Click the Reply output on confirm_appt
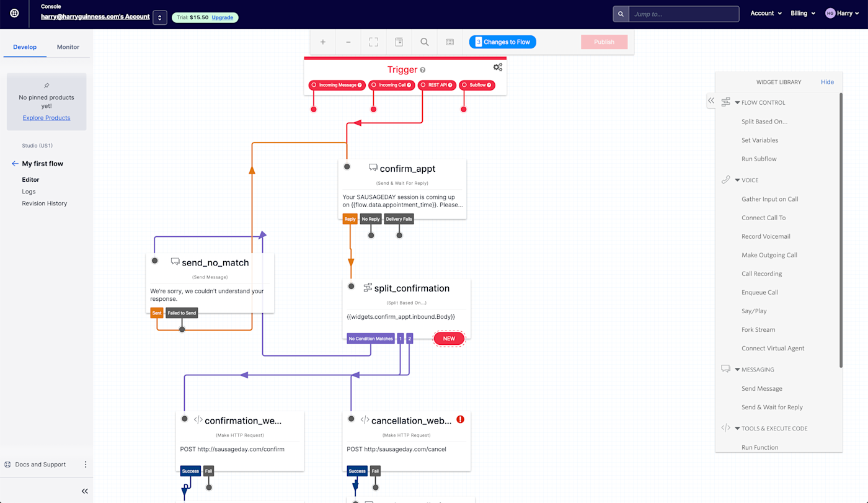Viewport: 868px width, 503px height. click(x=350, y=219)
